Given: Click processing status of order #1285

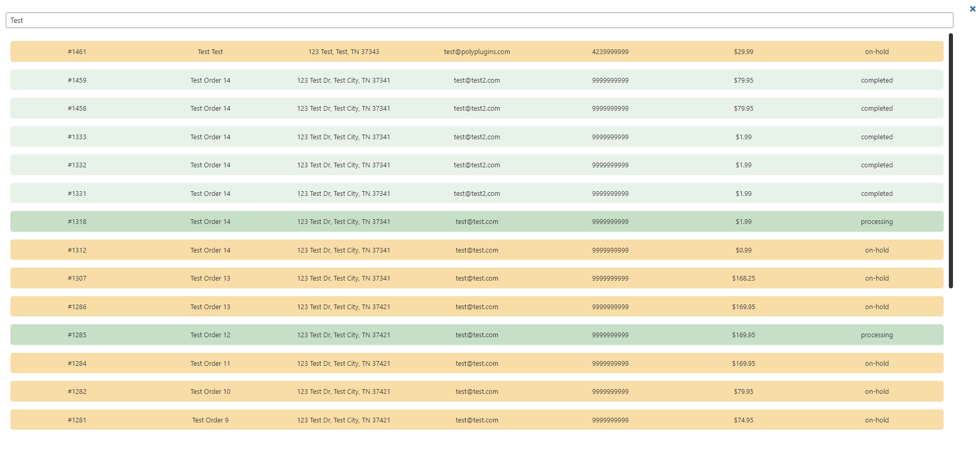Looking at the screenshot, I should 877,335.
